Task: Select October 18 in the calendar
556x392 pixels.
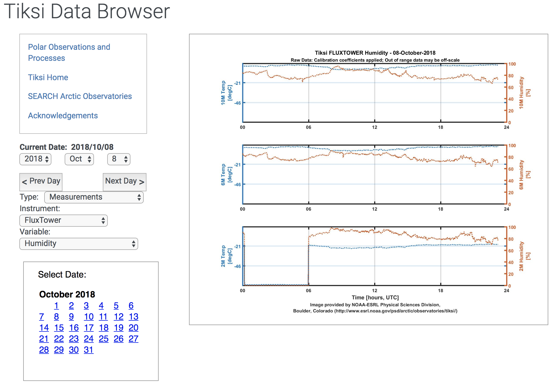Action: [x=104, y=328]
